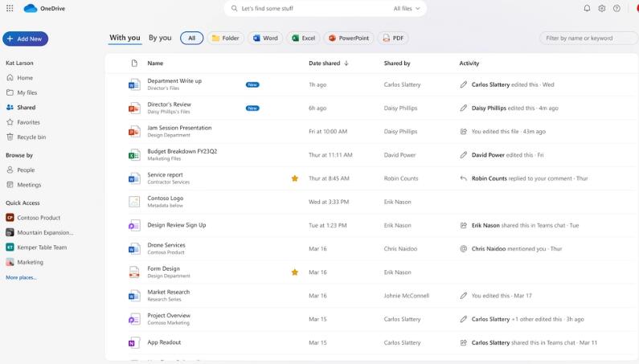639x364 pixels.
Task: Click the Loop icon for Design Review Sign Up
Action: pyautogui.click(x=134, y=225)
